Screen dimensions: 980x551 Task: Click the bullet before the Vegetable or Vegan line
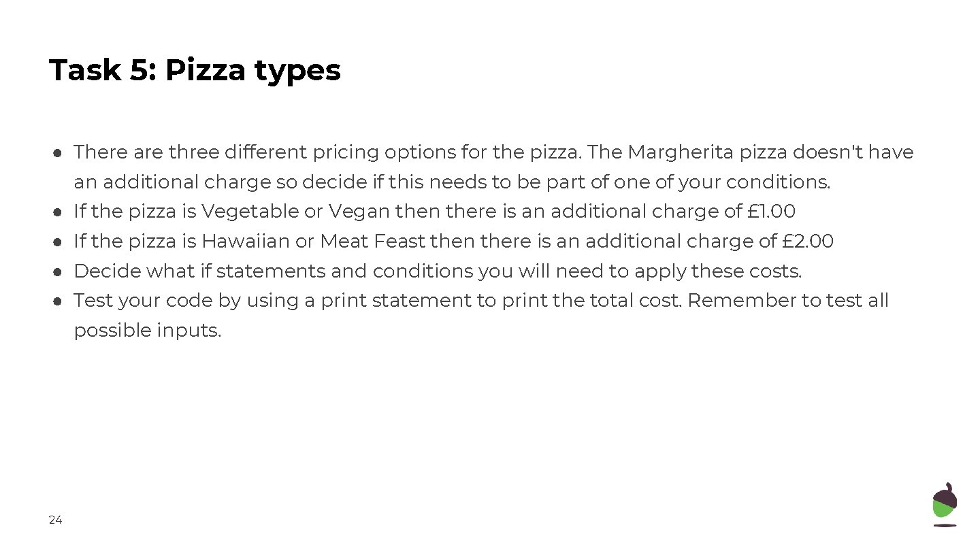click(59, 212)
